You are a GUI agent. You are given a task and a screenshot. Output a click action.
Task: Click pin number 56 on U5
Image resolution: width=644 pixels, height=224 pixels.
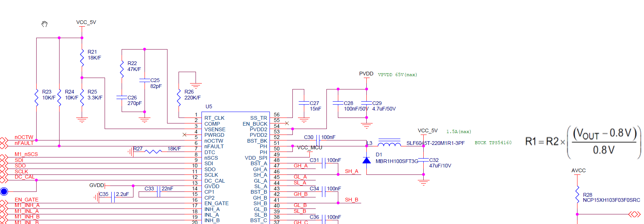click(277, 115)
